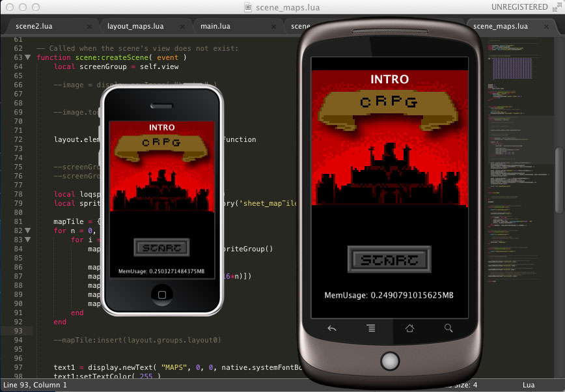Close the scene_maps.lua tab
The image size is (565, 392).
546,26
